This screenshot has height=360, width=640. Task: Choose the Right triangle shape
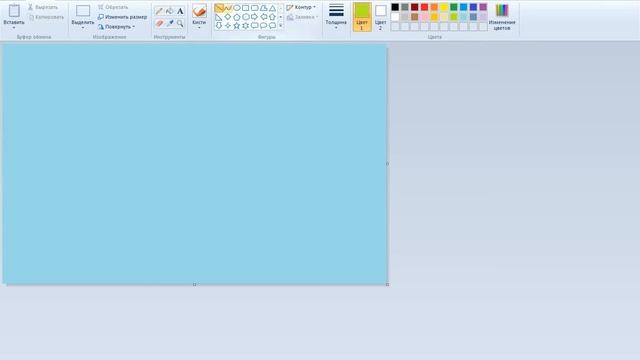219,17
